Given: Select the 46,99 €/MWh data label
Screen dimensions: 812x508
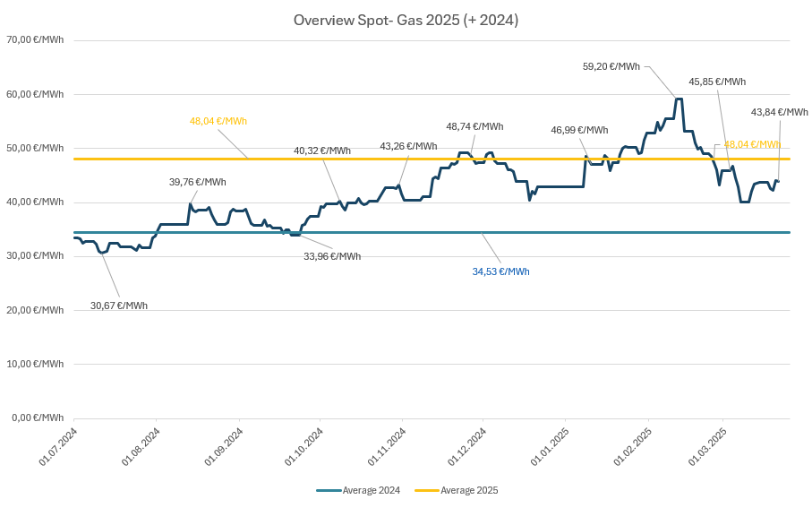Looking at the screenshot, I should click(579, 130).
